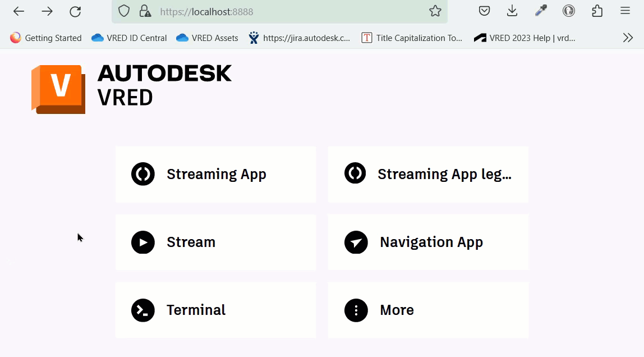The width and height of the screenshot is (644, 357).
Task: Visit the VRED ID Central link
Action: point(128,38)
